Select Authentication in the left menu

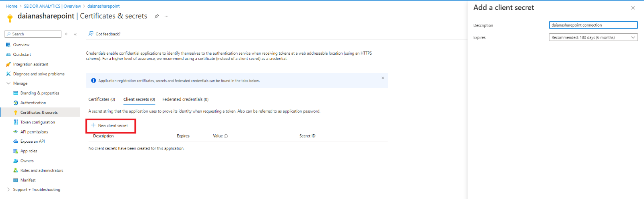coord(33,103)
